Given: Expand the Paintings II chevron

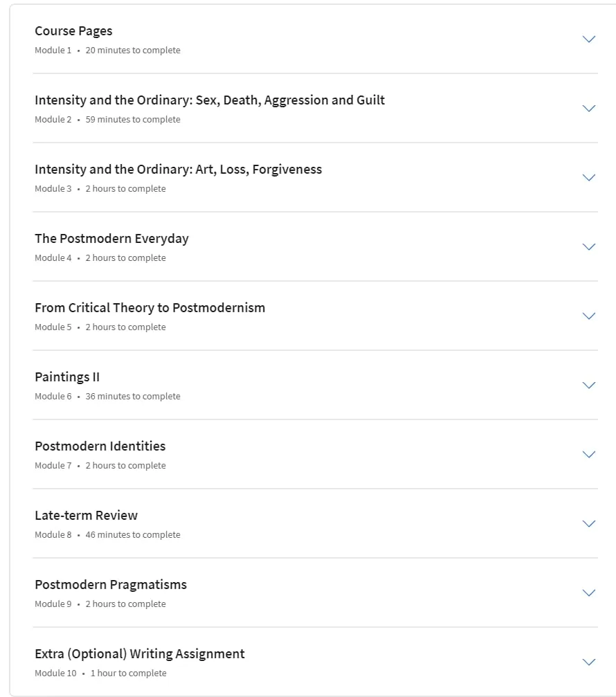Looking at the screenshot, I should [x=589, y=385].
